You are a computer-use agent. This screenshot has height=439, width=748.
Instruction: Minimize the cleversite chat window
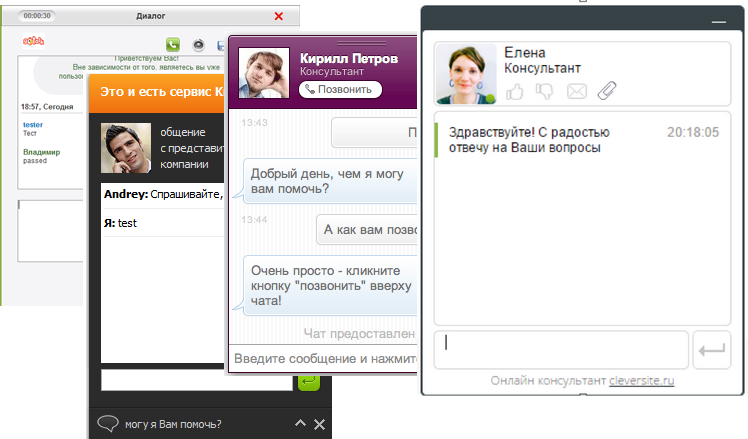click(x=719, y=22)
